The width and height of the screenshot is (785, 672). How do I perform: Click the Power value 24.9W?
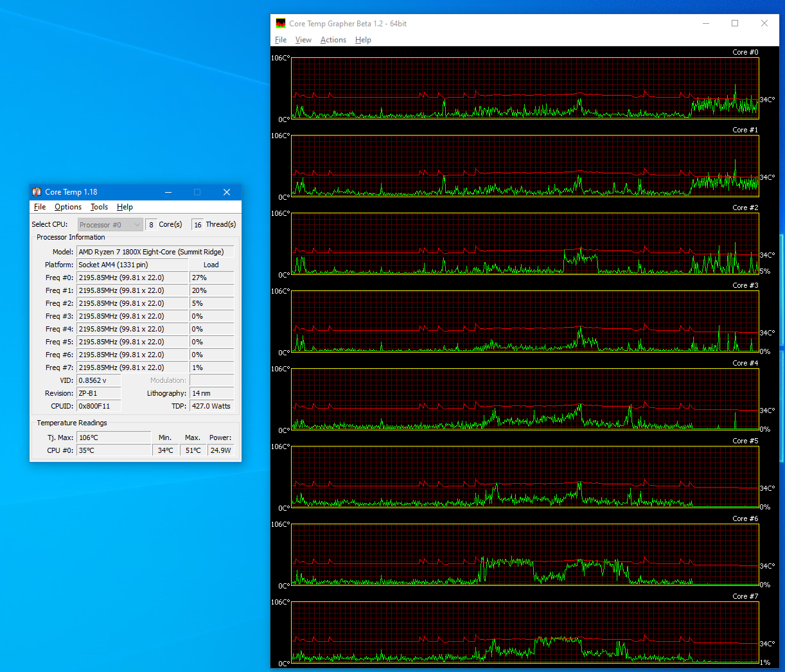pos(221,450)
